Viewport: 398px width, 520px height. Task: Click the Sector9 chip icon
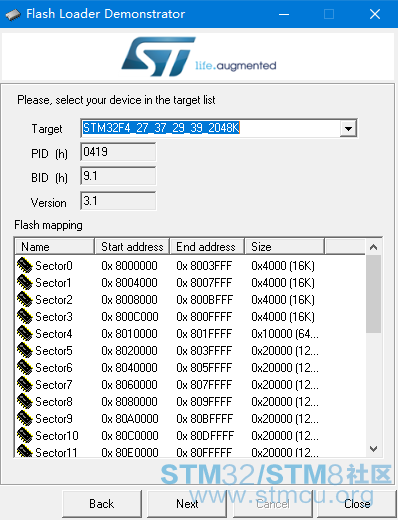pos(25,418)
